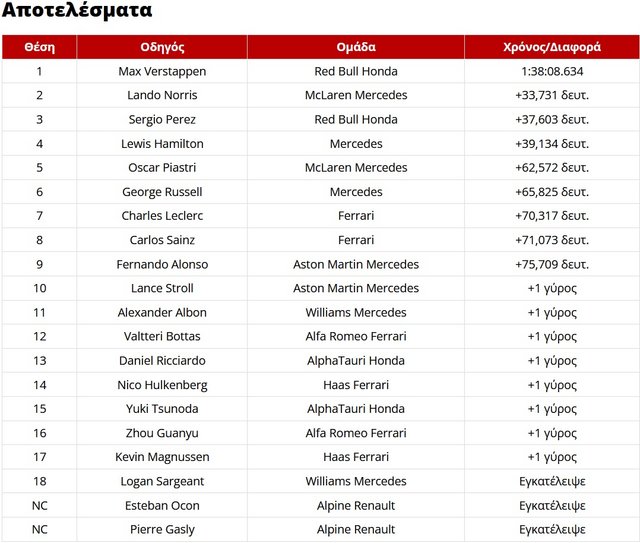Click the Aston Martin Mercedes cell for Alonso

(x=356, y=264)
